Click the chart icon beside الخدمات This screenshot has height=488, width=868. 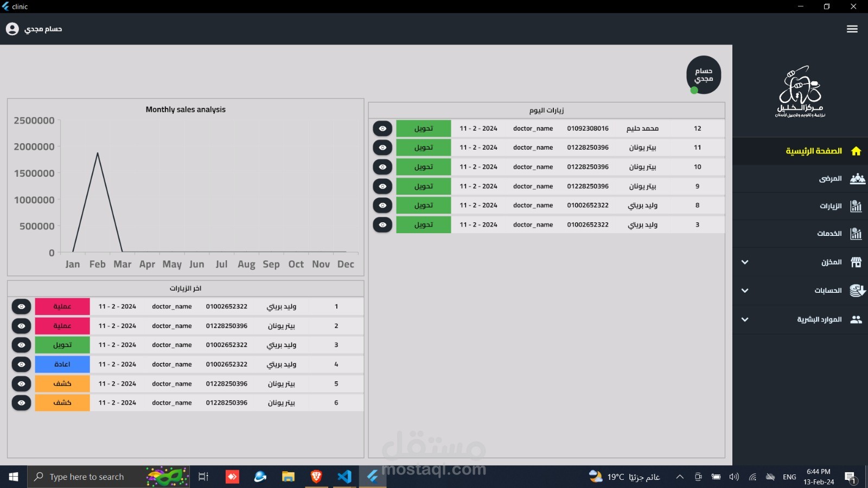pyautogui.click(x=856, y=234)
